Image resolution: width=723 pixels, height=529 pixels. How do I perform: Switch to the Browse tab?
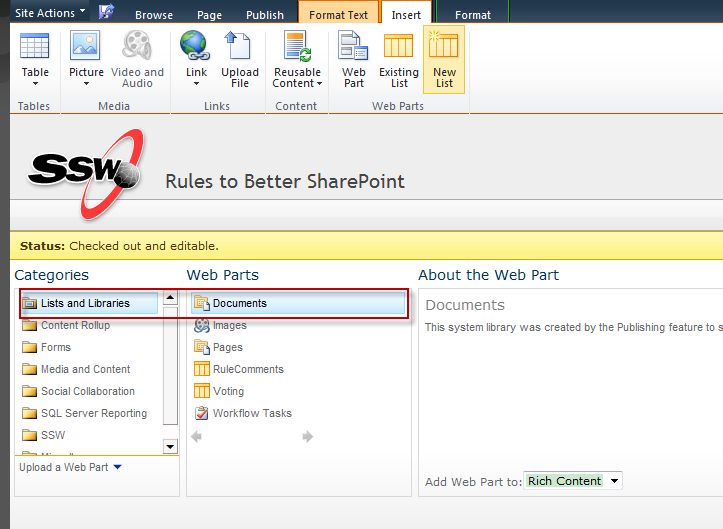tap(154, 15)
